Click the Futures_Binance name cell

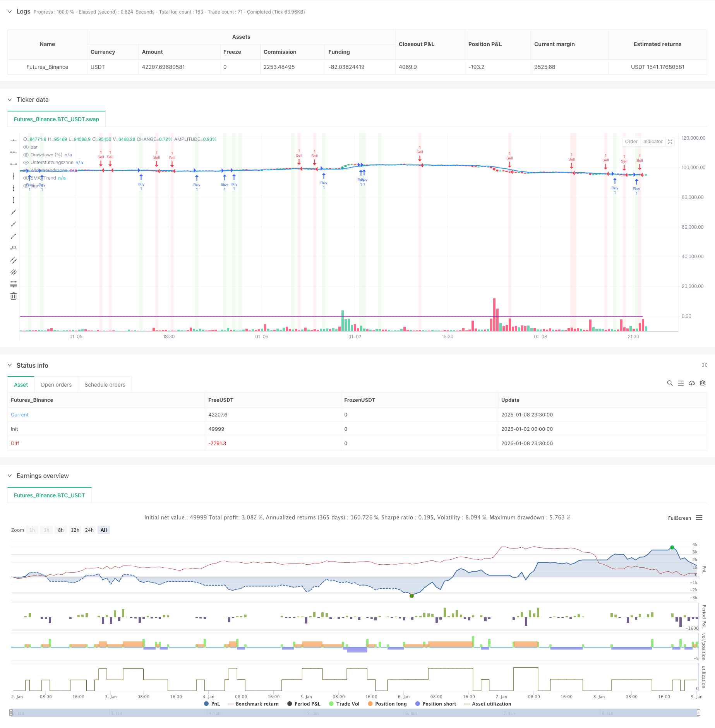tap(47, 67)
